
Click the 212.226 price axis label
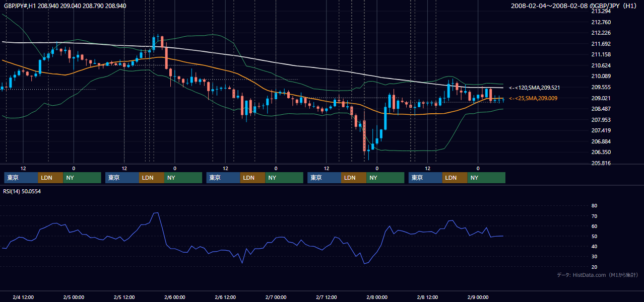(x=601, y=33)
